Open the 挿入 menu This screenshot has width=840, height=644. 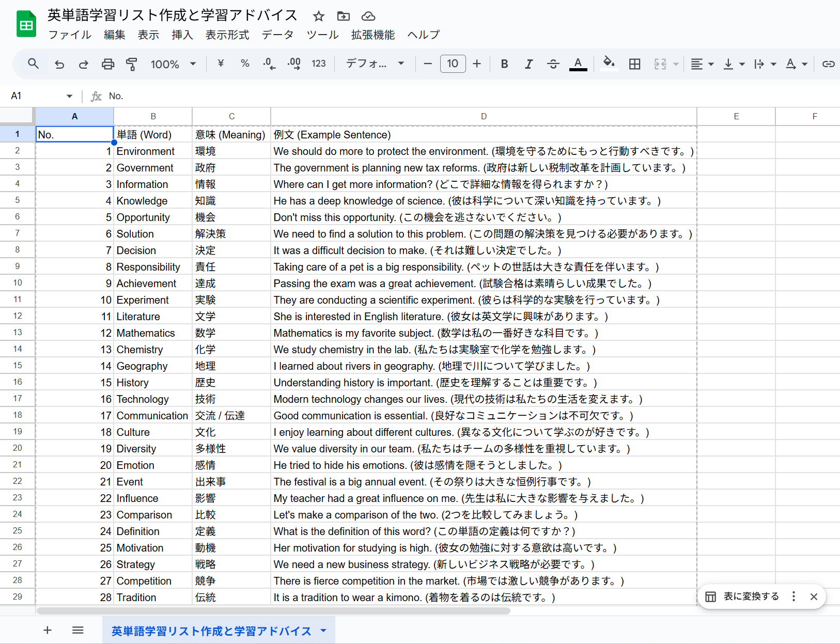(182, 35)
